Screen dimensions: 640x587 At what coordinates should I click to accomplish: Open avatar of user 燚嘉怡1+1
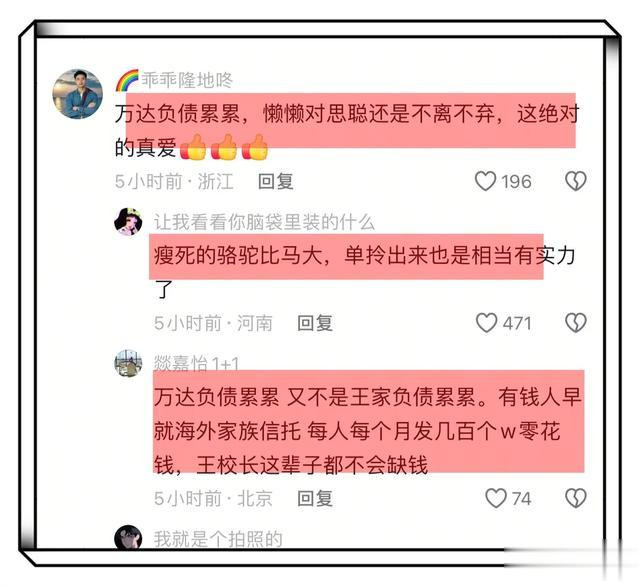129,363
